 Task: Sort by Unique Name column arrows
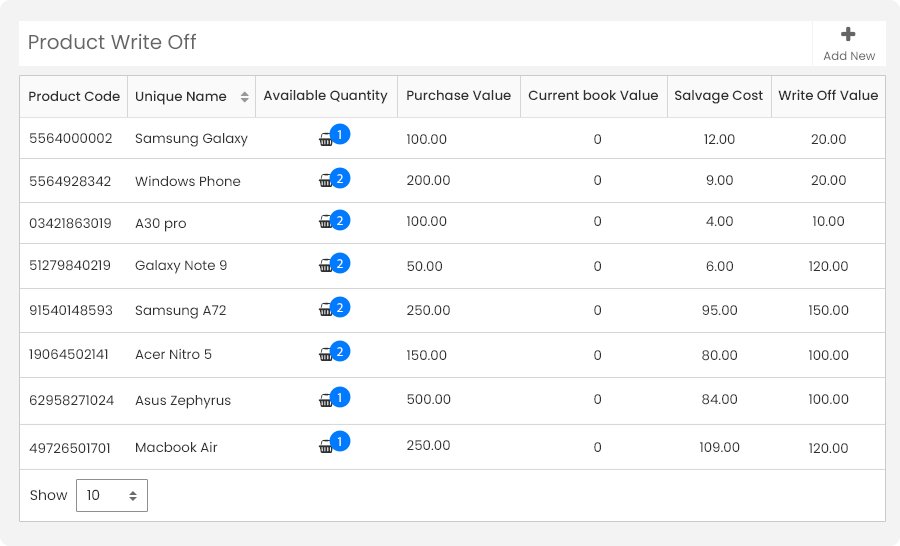click(245, 97)
